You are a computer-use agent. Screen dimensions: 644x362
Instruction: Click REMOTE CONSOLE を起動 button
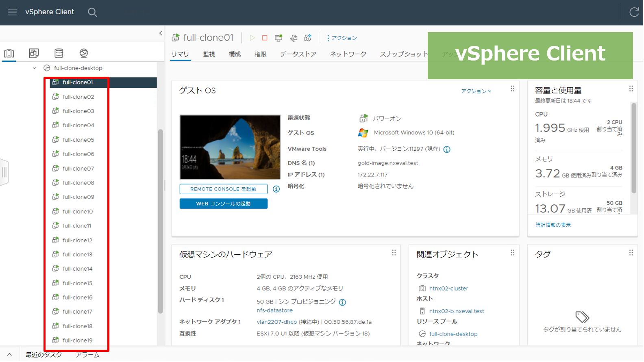pos(224,189)
